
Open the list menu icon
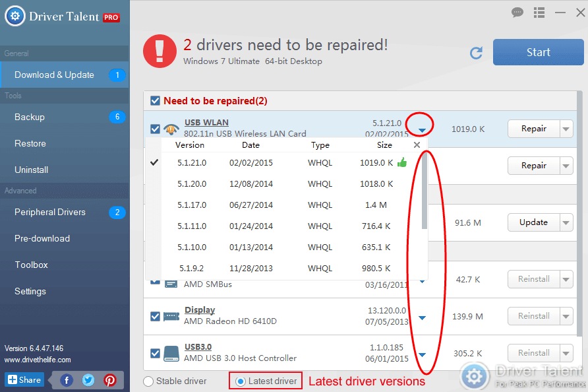(539, 13)
